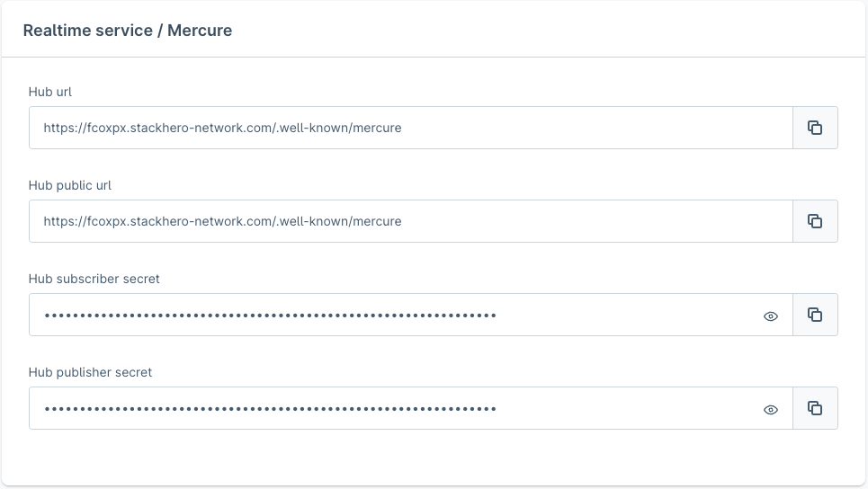Click the Hub public url address text
The height and width of the screenshot is (489, 868).
point(222,221)
